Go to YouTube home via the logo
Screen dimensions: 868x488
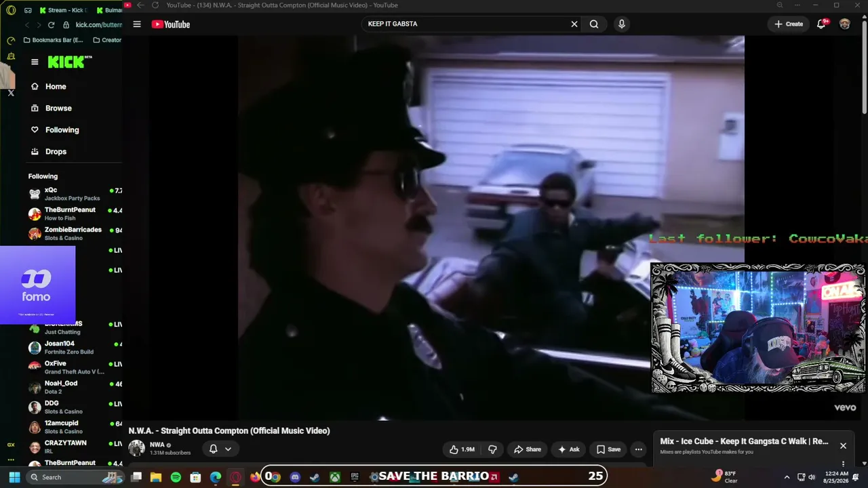click(171, 24)
